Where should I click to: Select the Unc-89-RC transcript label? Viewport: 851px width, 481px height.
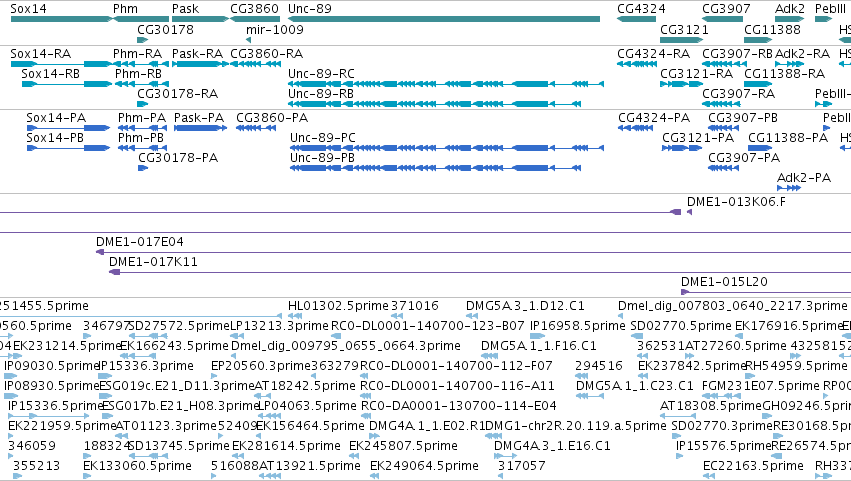[x=321, y=73]
